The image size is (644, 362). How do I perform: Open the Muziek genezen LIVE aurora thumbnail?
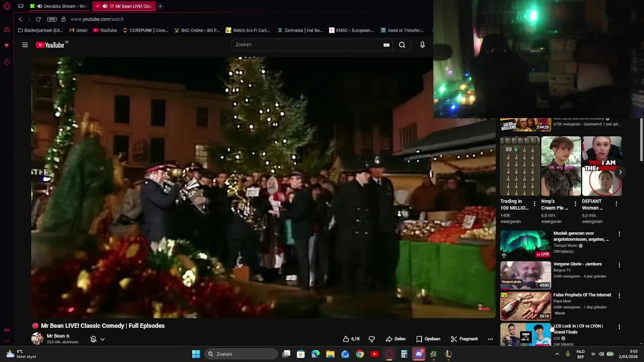[525, 244]
